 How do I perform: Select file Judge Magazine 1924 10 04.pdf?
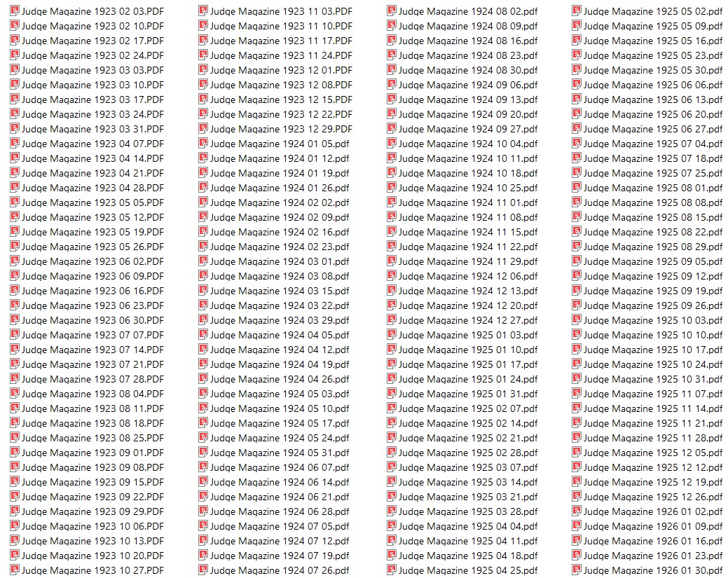point(462,144)
